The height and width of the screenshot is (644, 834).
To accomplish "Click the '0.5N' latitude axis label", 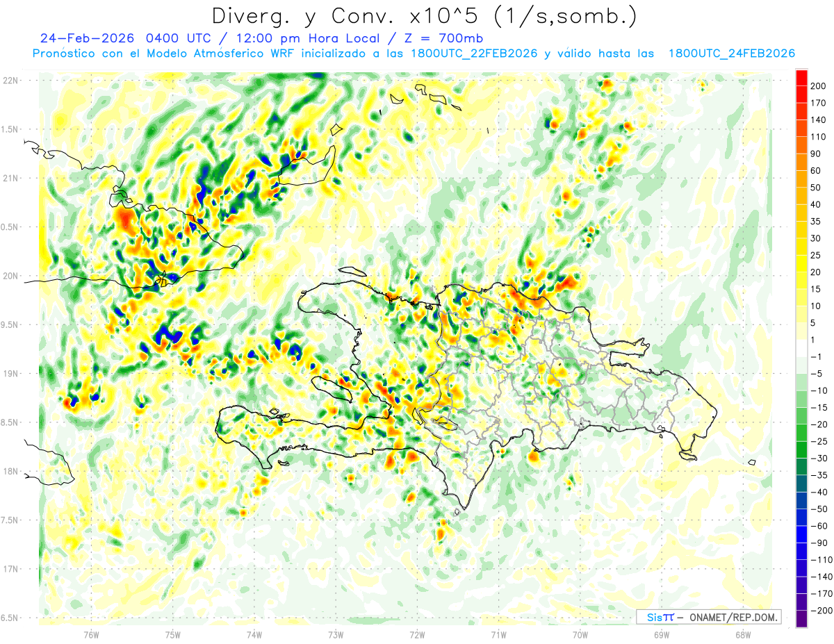I will [x=10, y=227].
